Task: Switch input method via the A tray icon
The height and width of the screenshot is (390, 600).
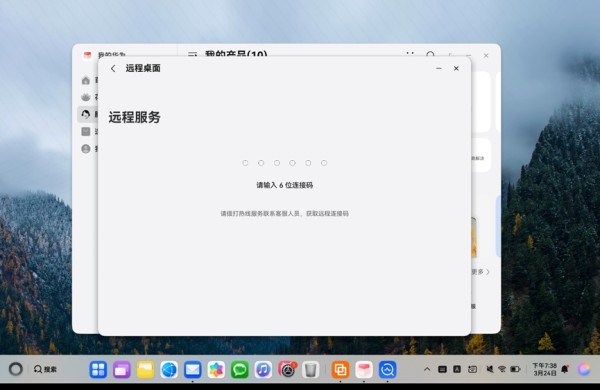Action: (x=457, y=369)
